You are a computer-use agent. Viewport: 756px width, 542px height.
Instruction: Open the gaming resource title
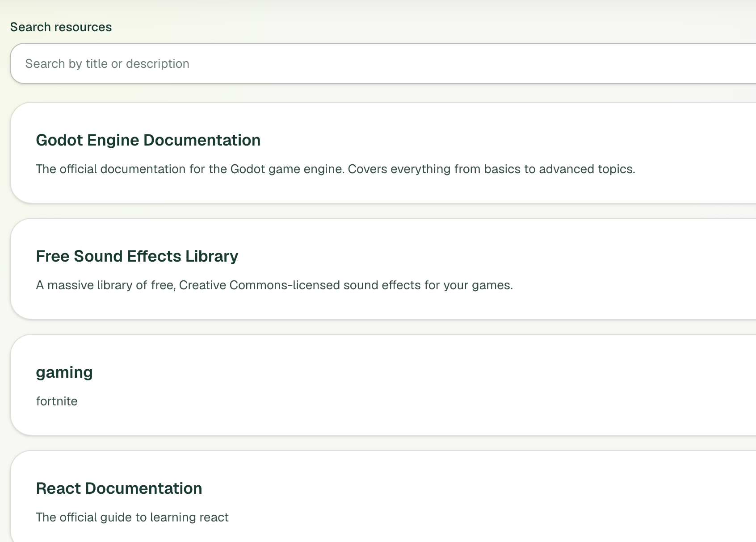pyautogui.click(x=64, y=372)
